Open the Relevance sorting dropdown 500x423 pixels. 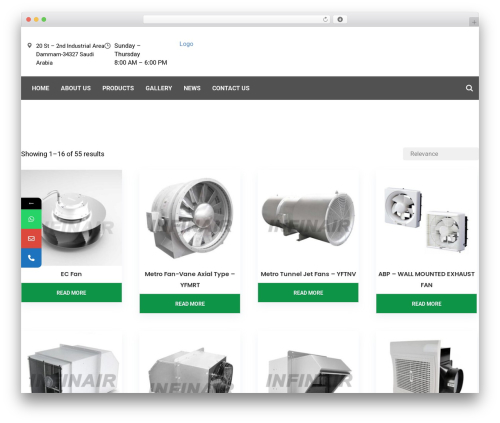tap(440, 154)
